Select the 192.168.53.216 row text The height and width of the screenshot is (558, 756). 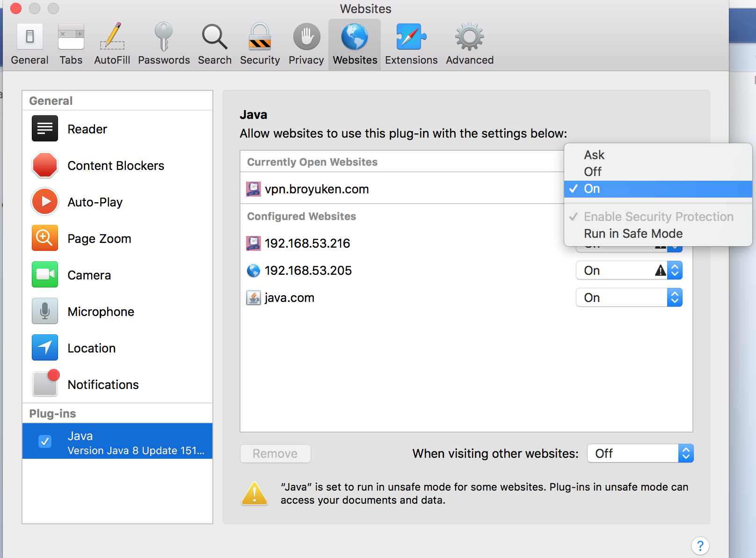[x=307, y=243]
